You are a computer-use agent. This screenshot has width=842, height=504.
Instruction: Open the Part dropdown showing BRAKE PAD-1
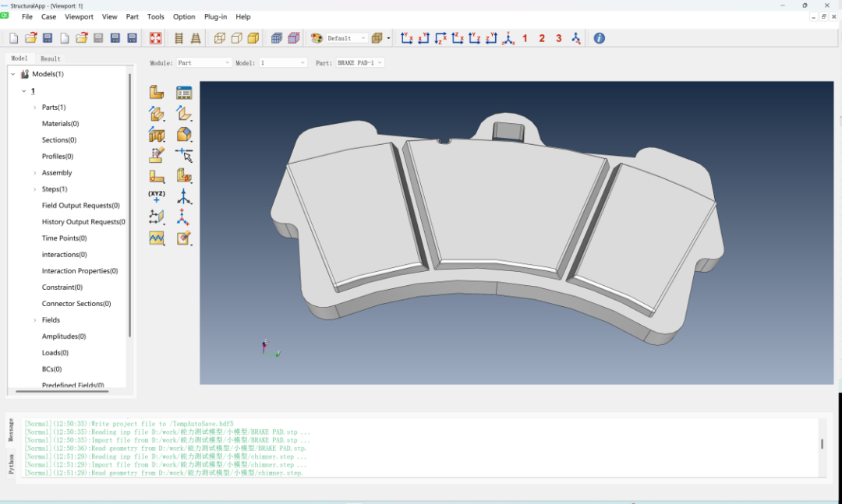pyautogui.click(x=359, y=63)
